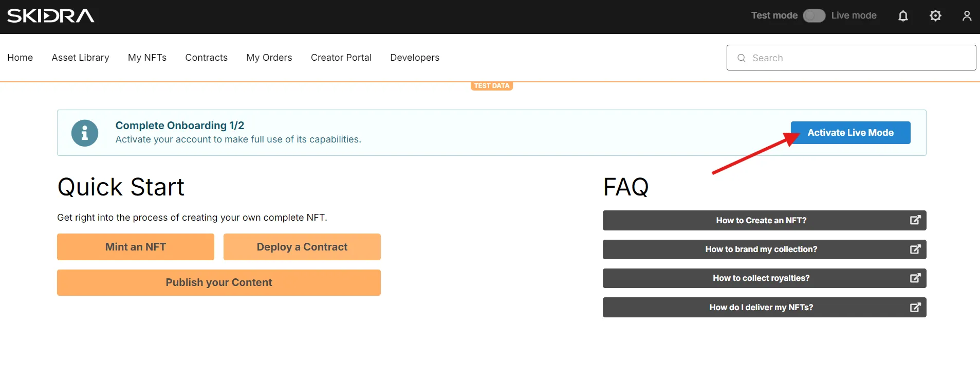
Task: Go to the Home tab
Action: coord(20,58)
